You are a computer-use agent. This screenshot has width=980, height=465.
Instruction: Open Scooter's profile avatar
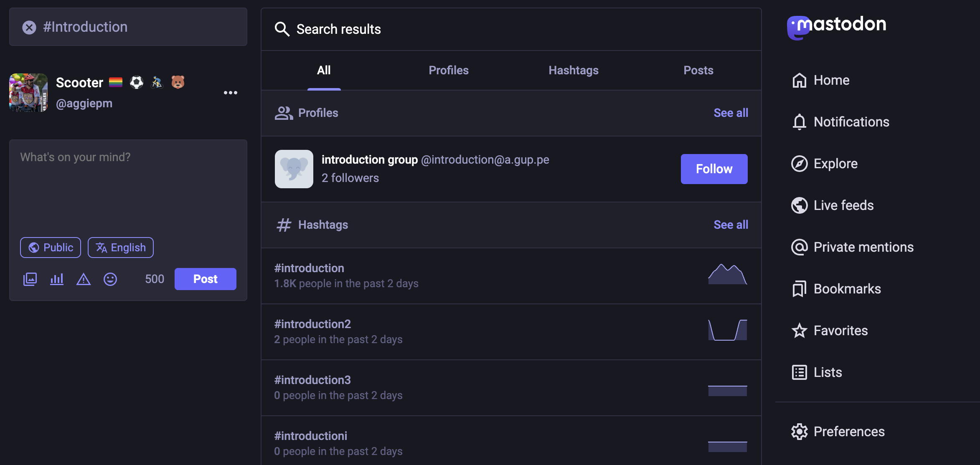pos(28,93)
